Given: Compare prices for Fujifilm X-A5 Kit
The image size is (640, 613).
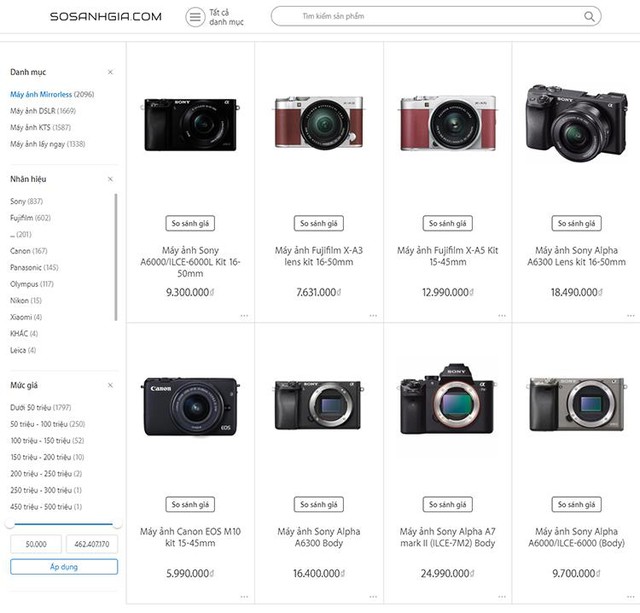Looking at the screenshot, I should [x=448, y=223].
